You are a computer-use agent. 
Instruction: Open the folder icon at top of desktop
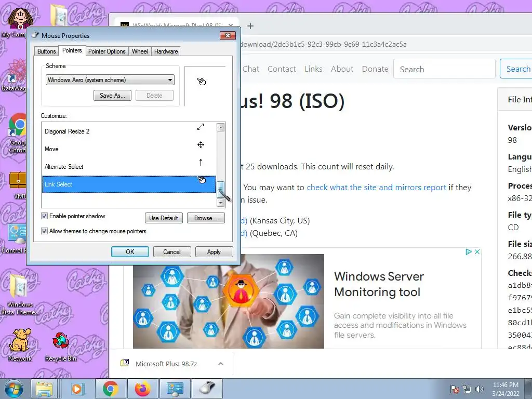coord(59,16)
